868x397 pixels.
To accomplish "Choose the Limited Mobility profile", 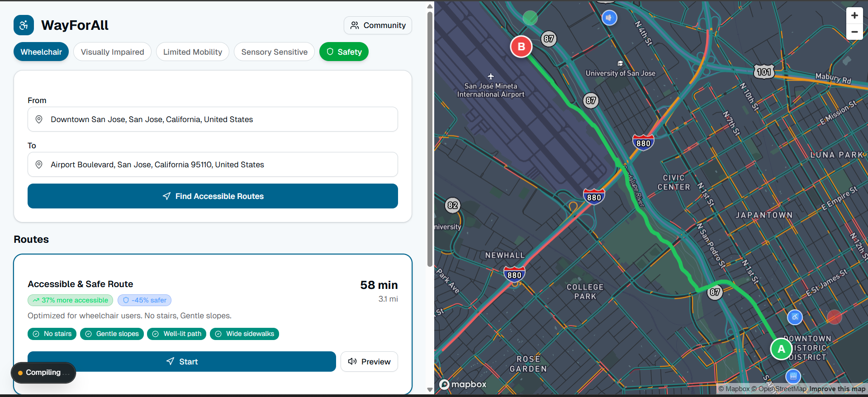I will click(x=193, y=52).
